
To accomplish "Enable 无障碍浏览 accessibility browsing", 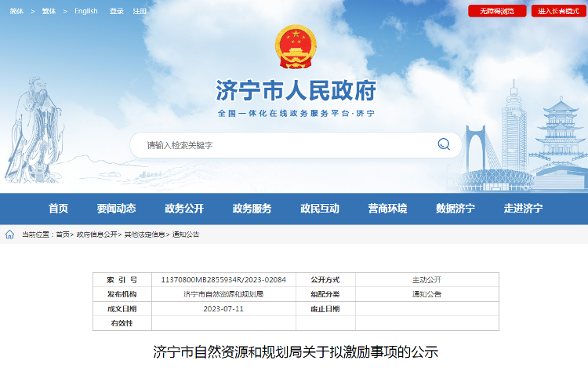I will [x=497, y=11].
